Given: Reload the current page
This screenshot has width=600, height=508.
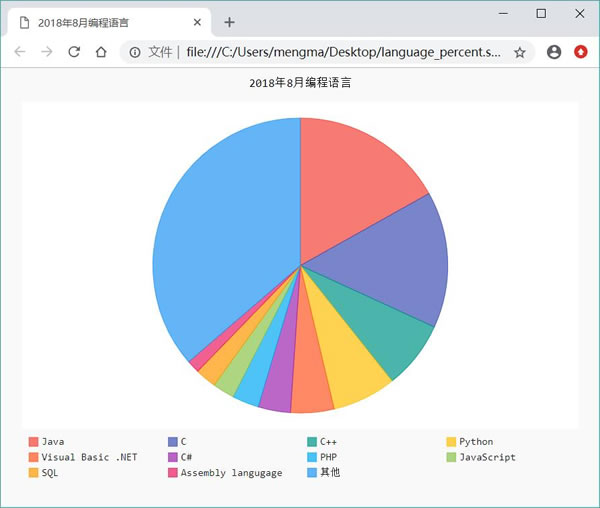Looking at the screenshot, I should (x=74, y=52).
